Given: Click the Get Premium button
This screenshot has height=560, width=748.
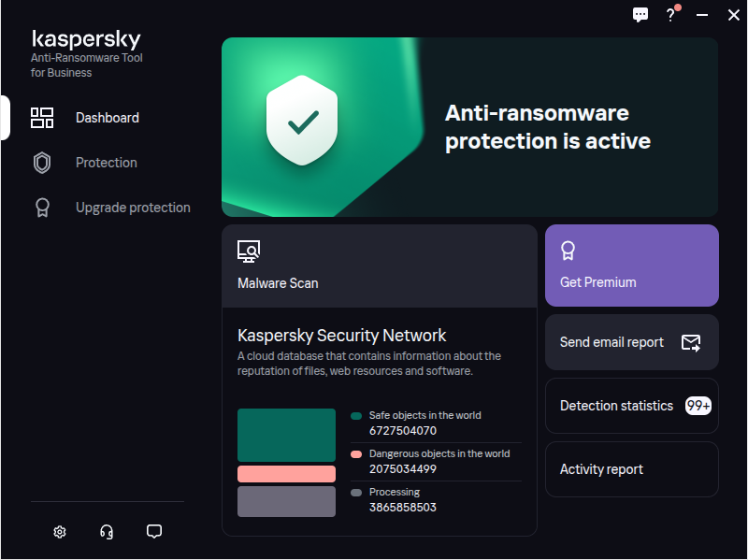Looking at the screenshot, I should point(632,266).
